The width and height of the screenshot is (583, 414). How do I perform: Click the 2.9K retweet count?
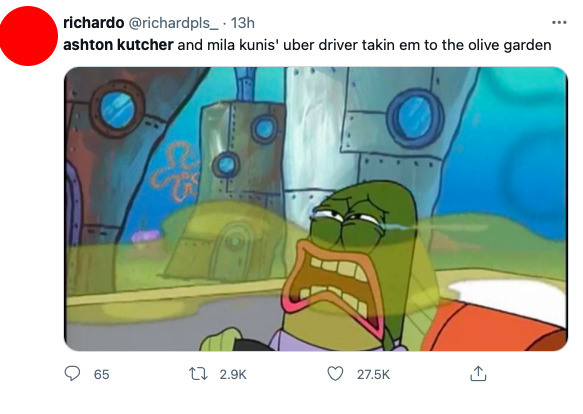[x=233, y=374]
